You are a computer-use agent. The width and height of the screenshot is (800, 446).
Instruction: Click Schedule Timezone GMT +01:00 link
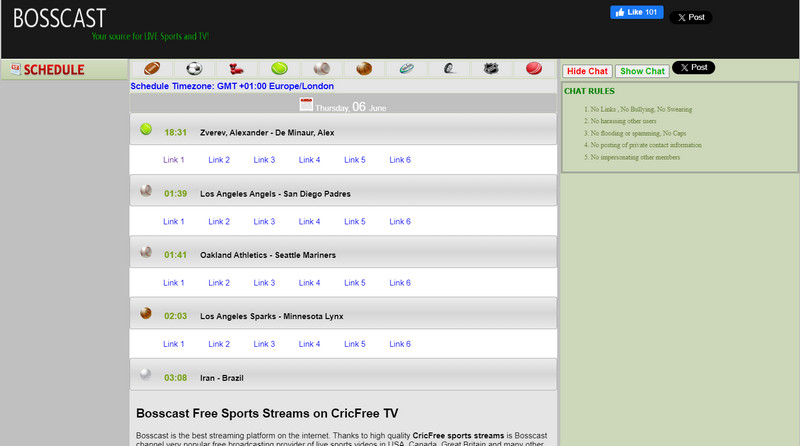(x=232, y=86)
